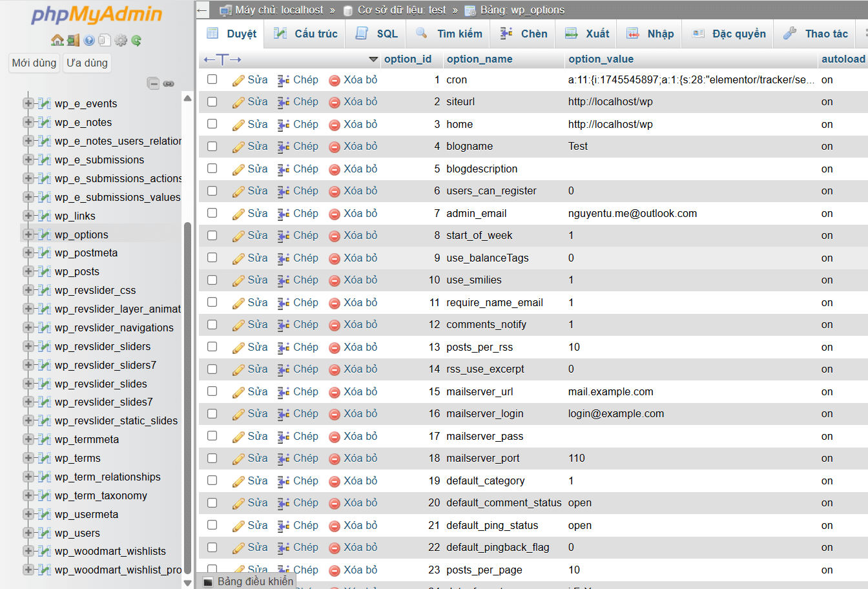Open the Nhập import tab
This screenshot has width=868, height=589.
coord(650,34)
